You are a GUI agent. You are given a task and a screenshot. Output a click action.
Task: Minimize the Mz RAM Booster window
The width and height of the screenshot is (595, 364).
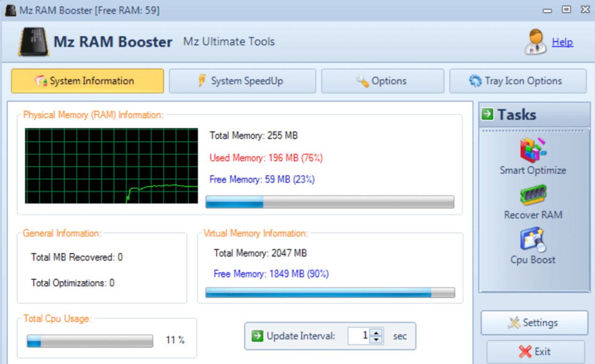(547, 10)
